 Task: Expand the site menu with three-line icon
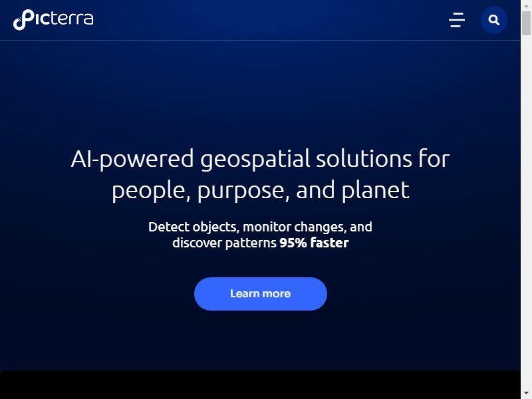457,20
